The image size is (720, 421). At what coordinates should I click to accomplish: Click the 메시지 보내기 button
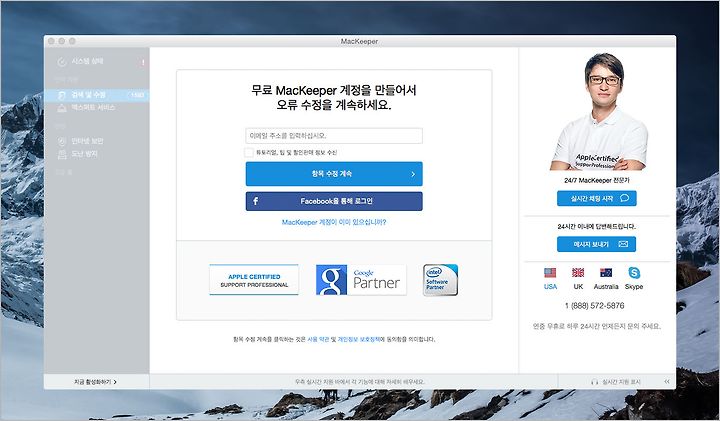(x=596, y=244)
